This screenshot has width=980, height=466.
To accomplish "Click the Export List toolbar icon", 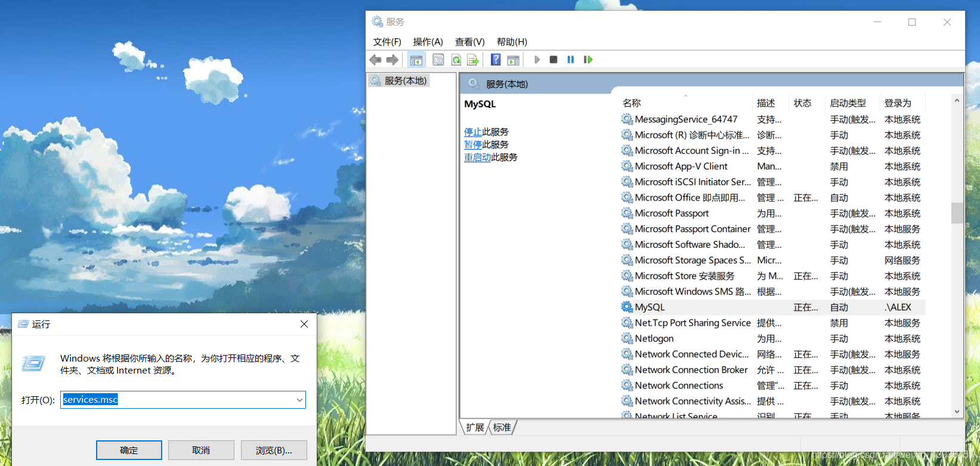I will point(473,60).
